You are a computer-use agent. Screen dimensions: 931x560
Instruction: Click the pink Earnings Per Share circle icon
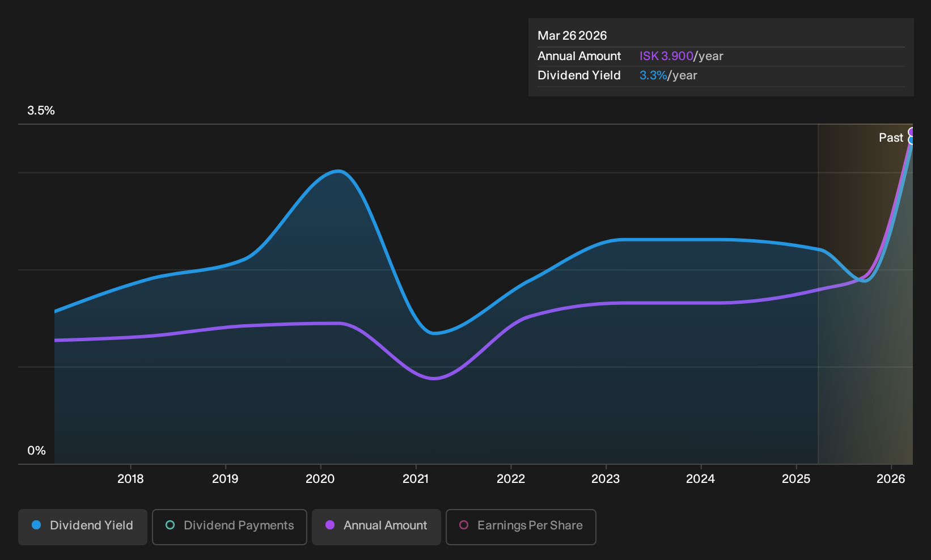click(464, 525)
